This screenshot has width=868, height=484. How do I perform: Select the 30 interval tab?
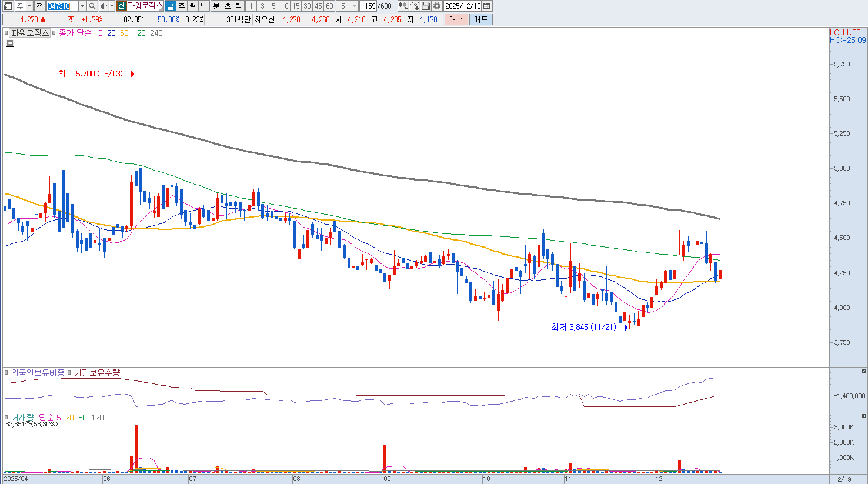click(x=307, y=6)
